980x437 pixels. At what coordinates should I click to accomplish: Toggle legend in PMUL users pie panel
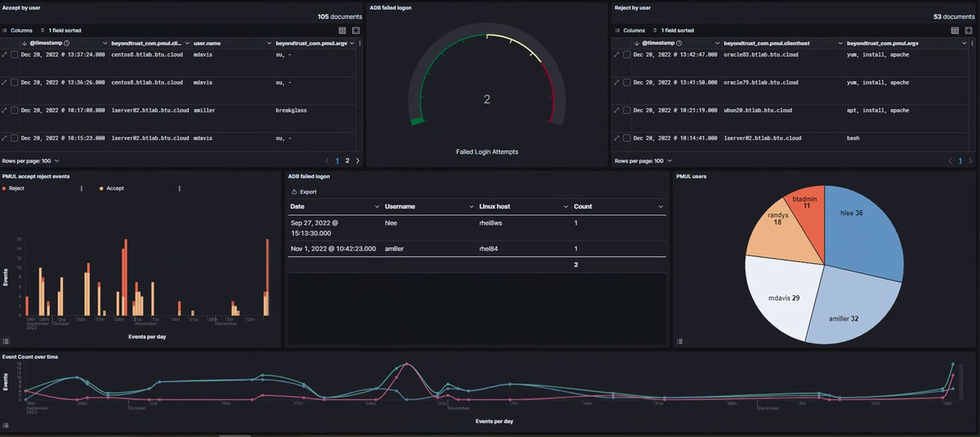point(679,341)
